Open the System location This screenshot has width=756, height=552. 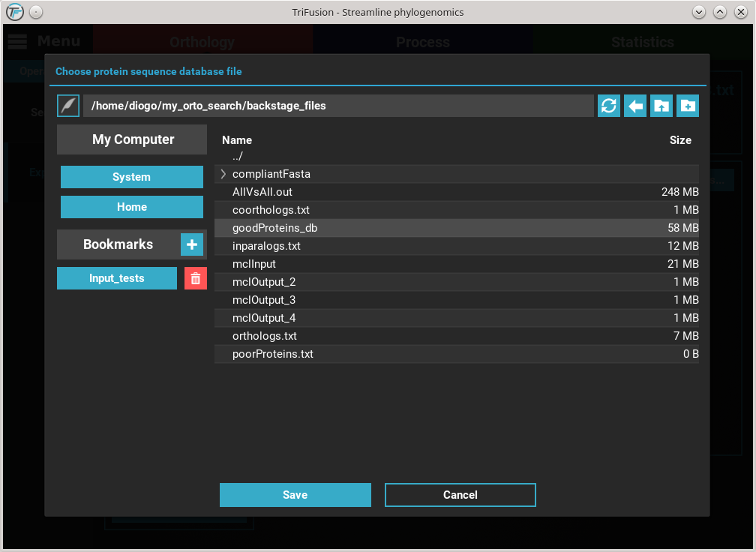pos(132,177)
